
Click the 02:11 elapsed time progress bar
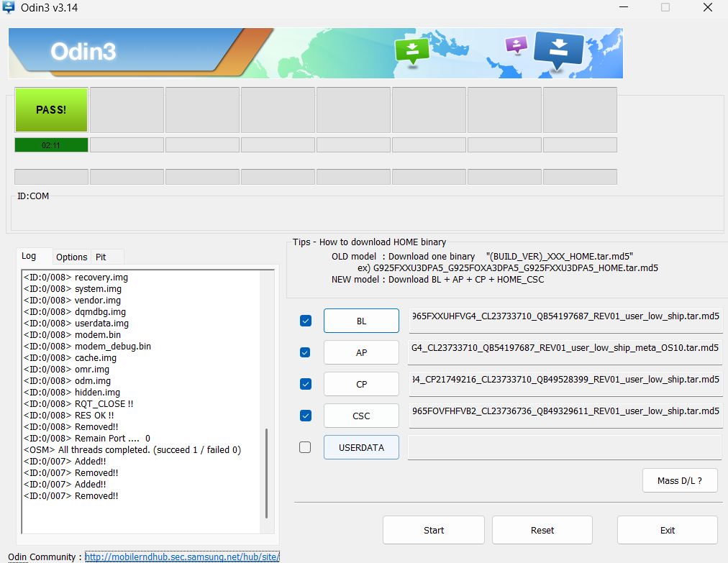[x=51, y=145]
